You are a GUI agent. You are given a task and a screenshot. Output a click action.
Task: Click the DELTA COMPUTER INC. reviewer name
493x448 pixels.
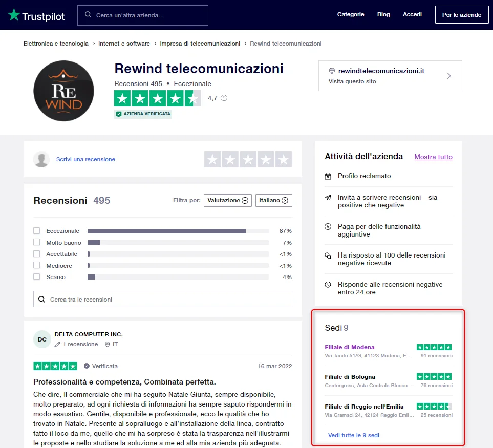click(89, 334)
